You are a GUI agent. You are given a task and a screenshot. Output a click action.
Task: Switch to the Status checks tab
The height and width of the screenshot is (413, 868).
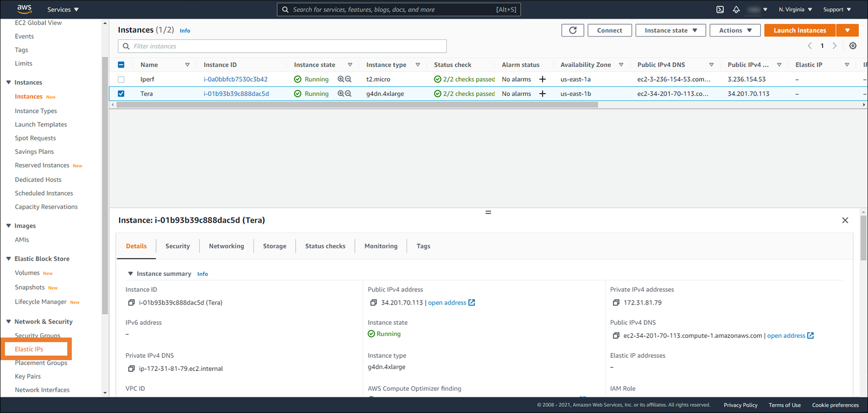pos(325,246)
